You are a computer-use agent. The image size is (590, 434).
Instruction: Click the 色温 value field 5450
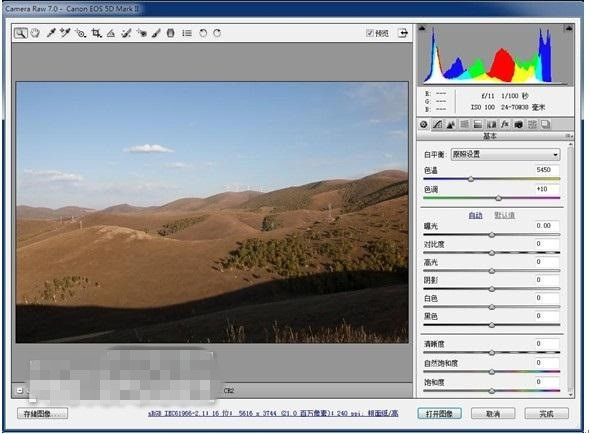pyautogui.click(x=547, y=170)
